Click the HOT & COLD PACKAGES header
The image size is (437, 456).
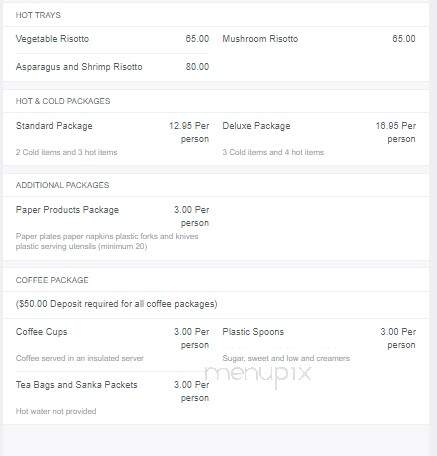coord(63,101)
